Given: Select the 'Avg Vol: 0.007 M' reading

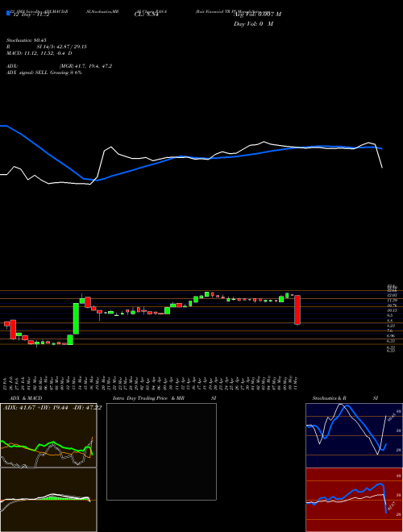Looking at the screenshot, I should pyautogui.click(x=257, y=15).
